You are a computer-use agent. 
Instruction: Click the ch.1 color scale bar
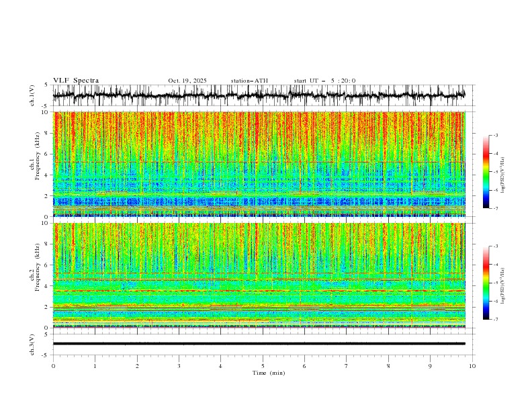(486, 172)
